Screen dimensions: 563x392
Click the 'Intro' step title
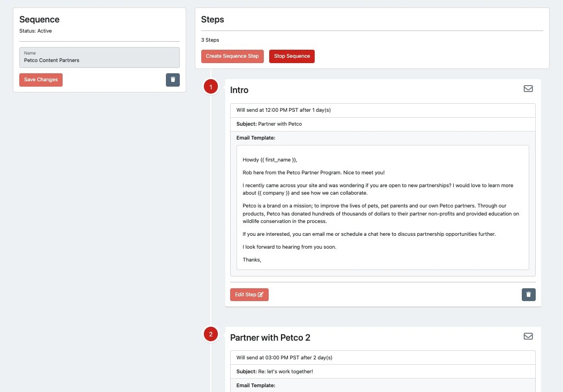239,90
